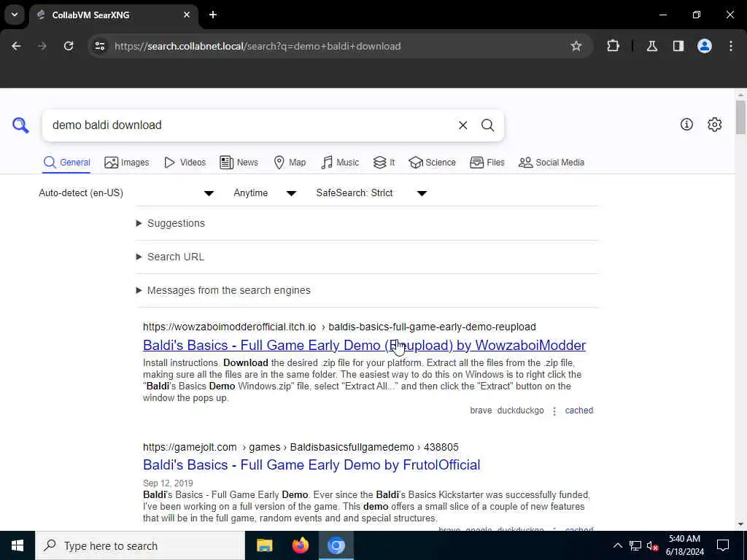The height and width of the screenshot is (560, 747).
Task: Click Chrome icon in taskbar
Action: point(336,545)
